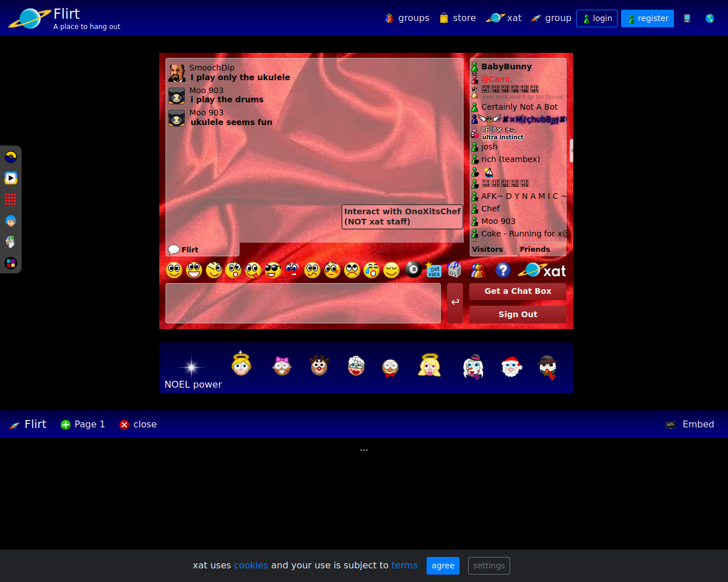
Task: Open the Embed option
Action: click(690, 425)
